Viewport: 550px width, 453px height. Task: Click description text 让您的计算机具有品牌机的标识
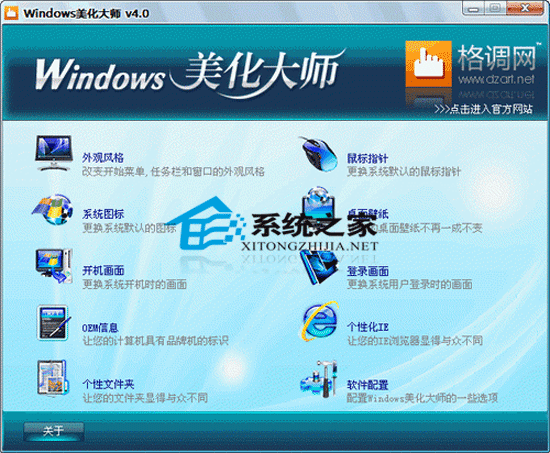(155, 340)
